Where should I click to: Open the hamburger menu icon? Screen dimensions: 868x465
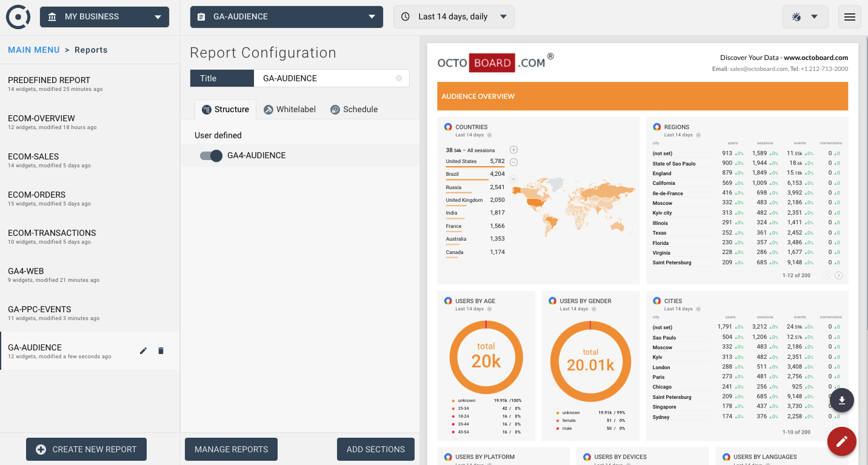[850, 17]
